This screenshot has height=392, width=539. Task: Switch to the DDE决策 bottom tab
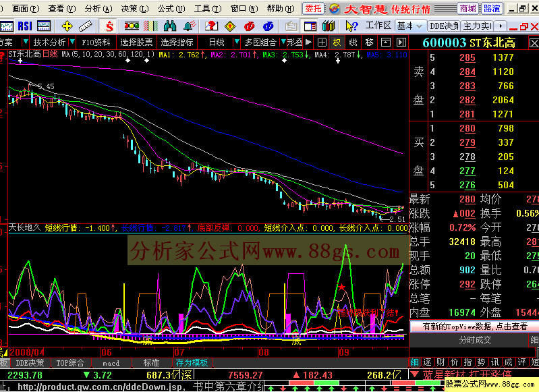(x=30, y=363)
